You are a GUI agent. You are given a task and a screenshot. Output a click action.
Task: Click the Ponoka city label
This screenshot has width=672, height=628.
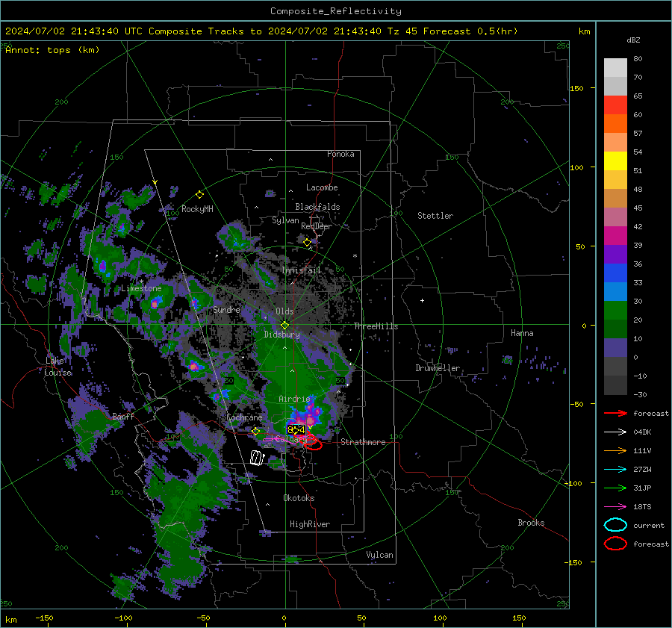click(x=340, y=154)
